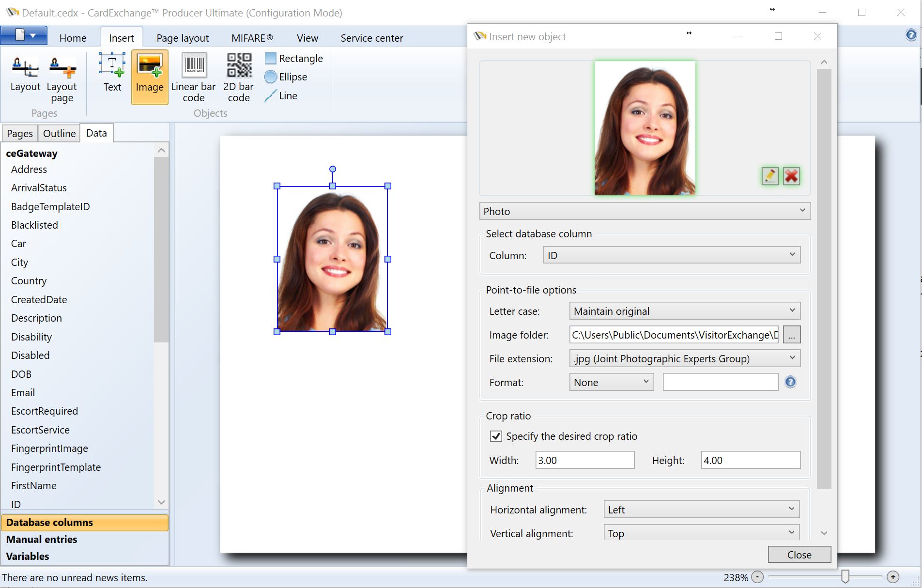Screen dimensions: 922x588
Task: Open the Service center tab
Action: pyautogui.click(x=371, y=38)
